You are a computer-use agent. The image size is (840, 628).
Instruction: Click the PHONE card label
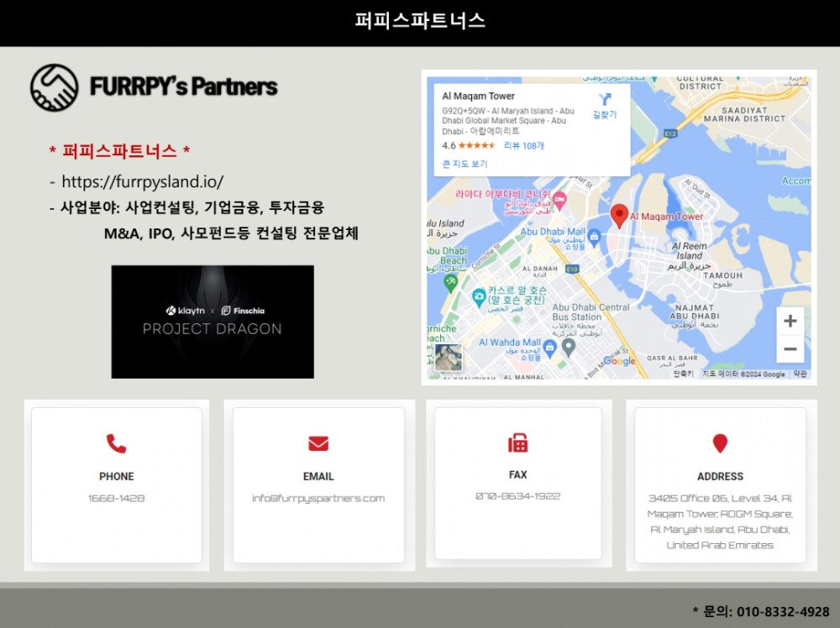point(116,477)
